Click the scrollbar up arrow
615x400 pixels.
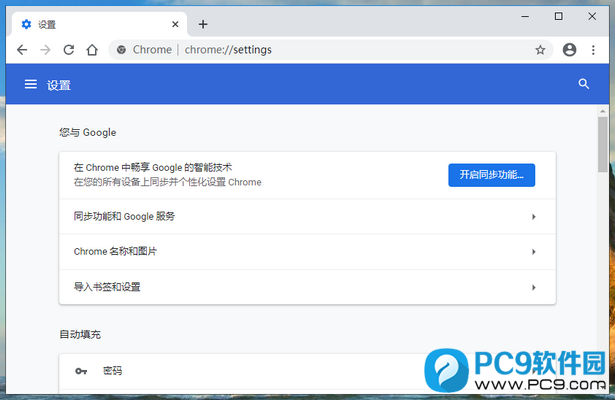coord(602,111)
